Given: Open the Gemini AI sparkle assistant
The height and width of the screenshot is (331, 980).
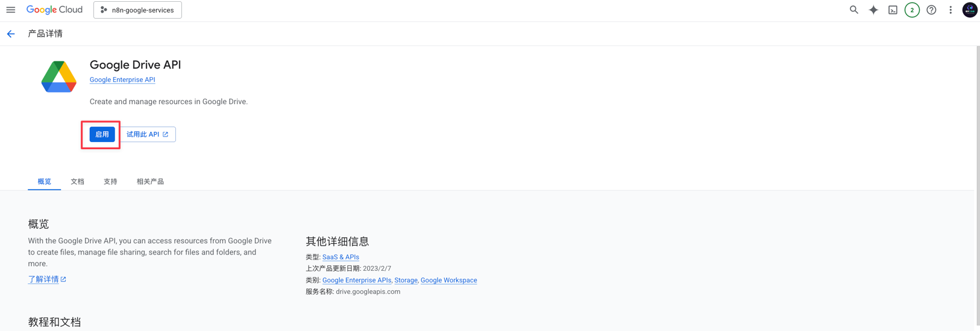Looking at the screenshot, I should (873, 10).
